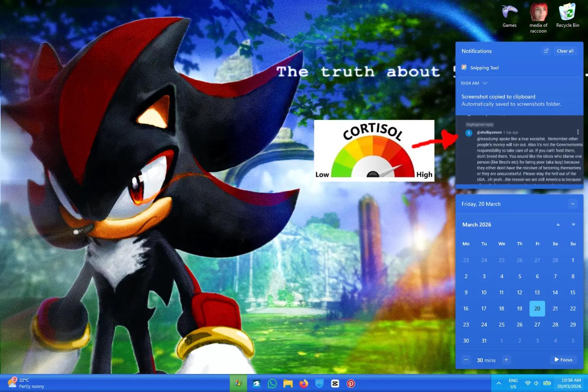The height and width of the screenshot is (392, 588).
Task: Select 11 in the calendar
Action: [x=501, y=292]
